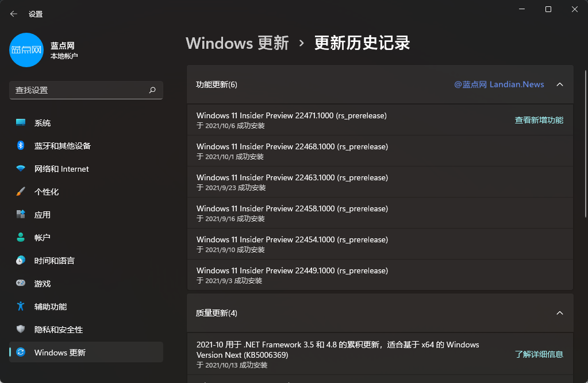
Task: Open 辅助功能 settings page
Action: point(51,307)
